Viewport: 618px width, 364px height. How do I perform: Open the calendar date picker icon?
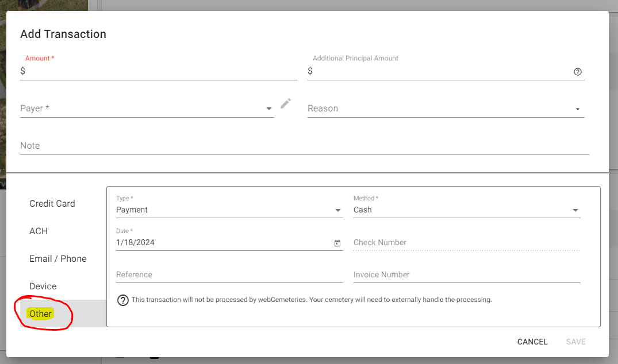pyautogui.click(x=337, y=243)
